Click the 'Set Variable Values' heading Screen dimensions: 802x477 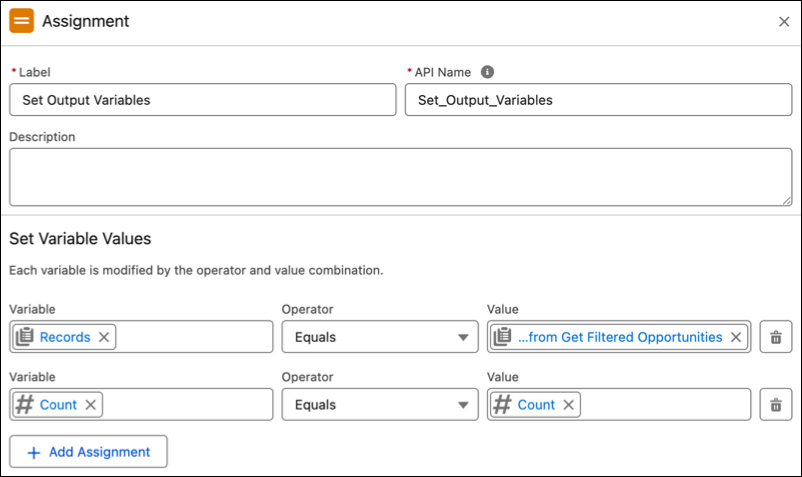[80, 239]
